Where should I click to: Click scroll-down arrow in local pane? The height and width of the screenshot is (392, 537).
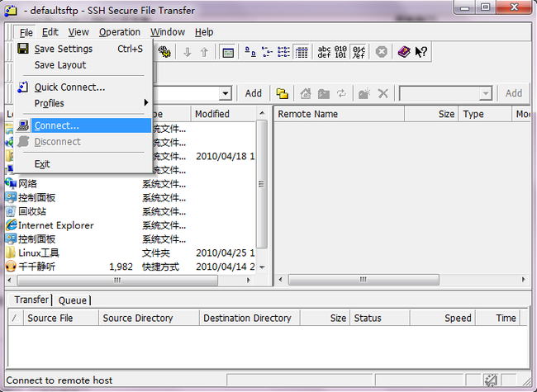coord(262,267)
